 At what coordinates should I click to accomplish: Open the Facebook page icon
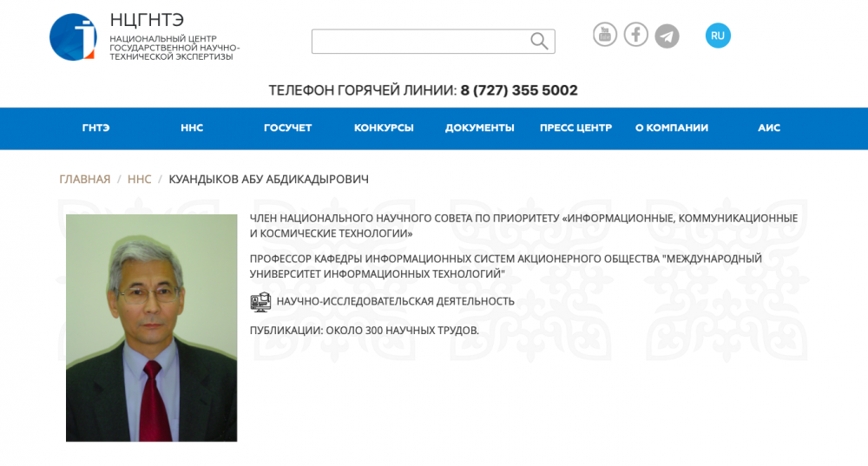coord(636,35)
